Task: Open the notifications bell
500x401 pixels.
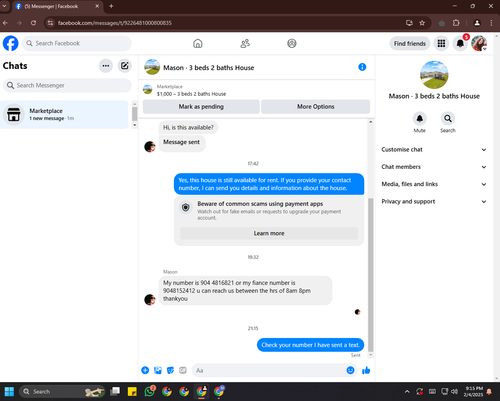Action: pos(460,43)
